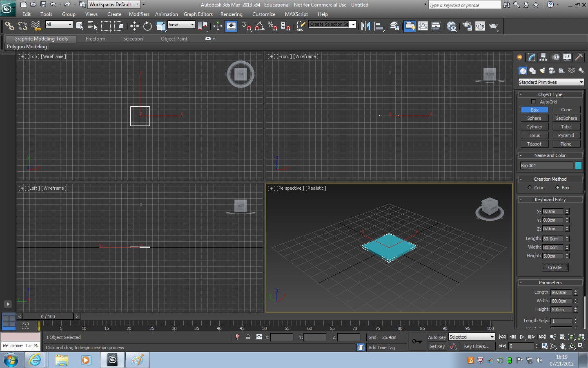The height and width of the screenshot is (368, 588).
Task: Open the Hierarchy panel
Action: 543,57
